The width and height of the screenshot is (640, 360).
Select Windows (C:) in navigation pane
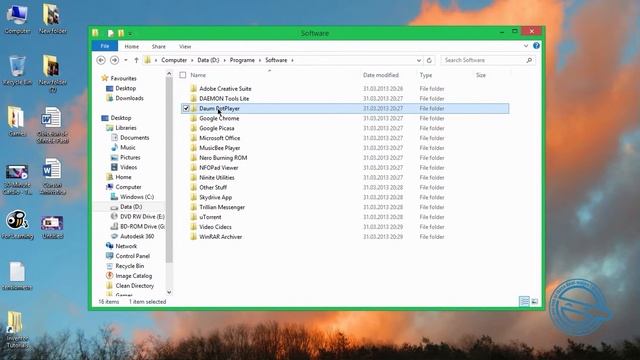click(x=137, y=197)
